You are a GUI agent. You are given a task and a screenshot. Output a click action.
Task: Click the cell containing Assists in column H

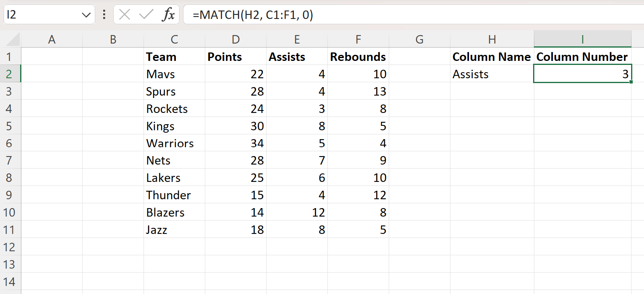pyautogui.click(x=492, y=74)
